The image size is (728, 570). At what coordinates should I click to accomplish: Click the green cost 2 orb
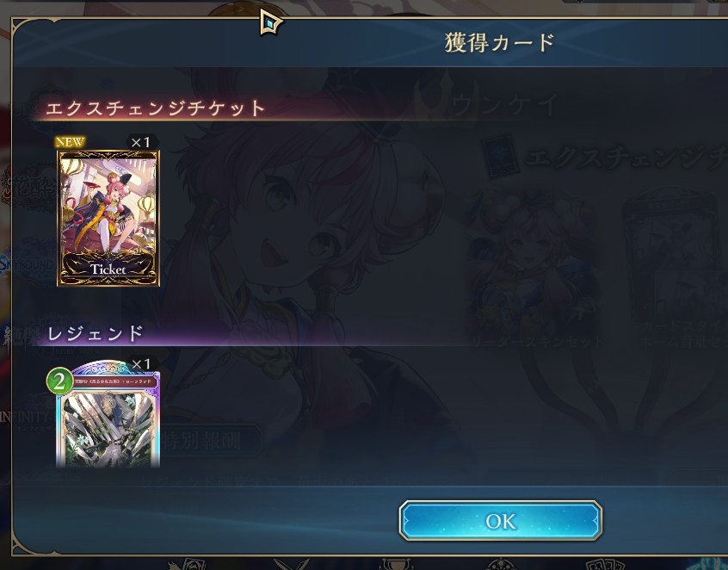click(59, 381)
